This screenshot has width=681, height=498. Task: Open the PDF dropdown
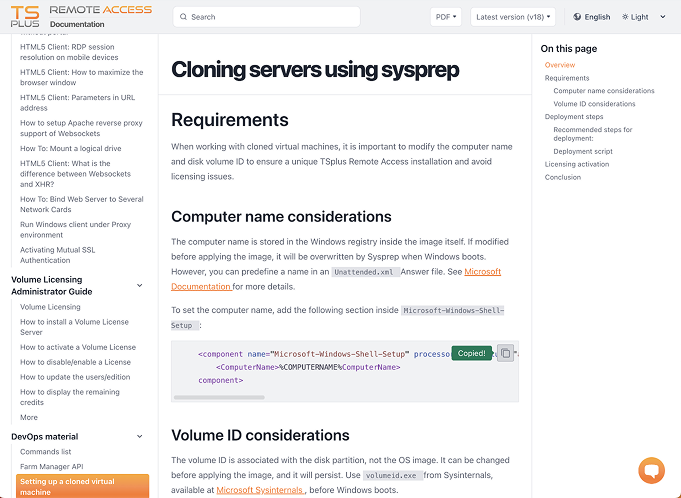pyautogui.click(x=446, y=17)
